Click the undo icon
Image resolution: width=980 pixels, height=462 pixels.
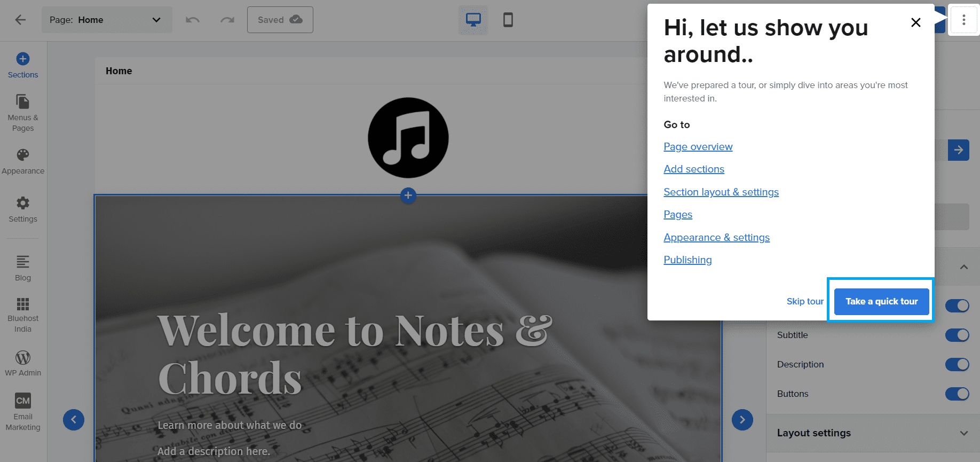click(x=193, y=20)
